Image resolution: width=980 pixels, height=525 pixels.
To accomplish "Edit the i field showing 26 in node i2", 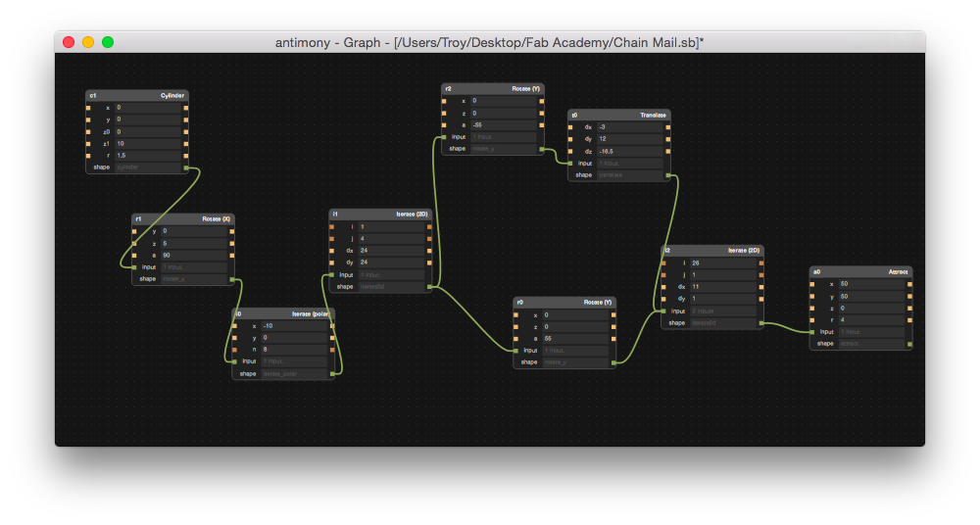I will tap(723, 263).
